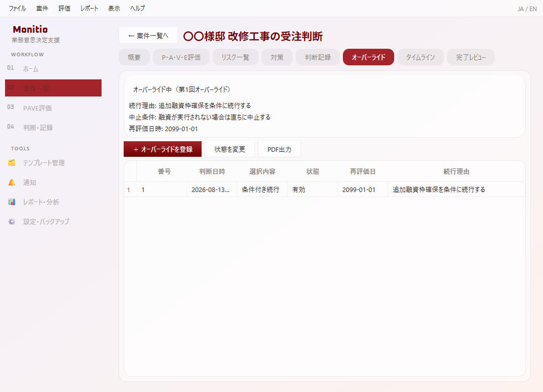
Task: Select 案件一覧 in the sidebar
Action: (x=53, y=88)
